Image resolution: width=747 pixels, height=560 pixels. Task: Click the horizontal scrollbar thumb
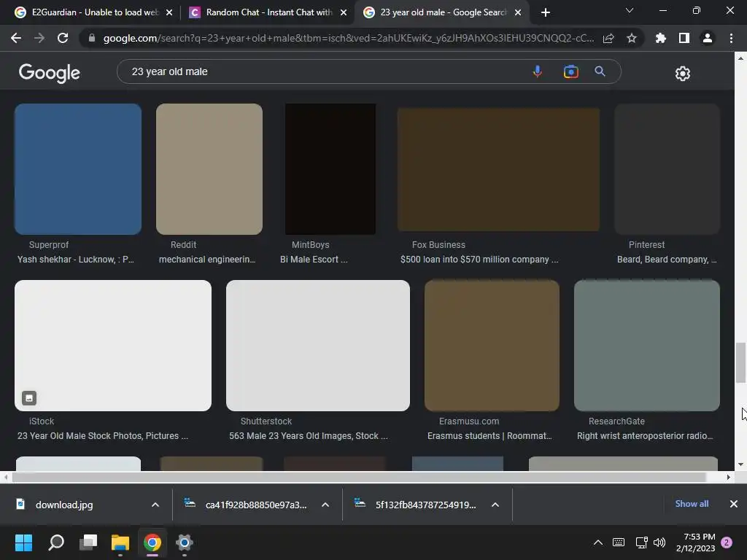359,477
